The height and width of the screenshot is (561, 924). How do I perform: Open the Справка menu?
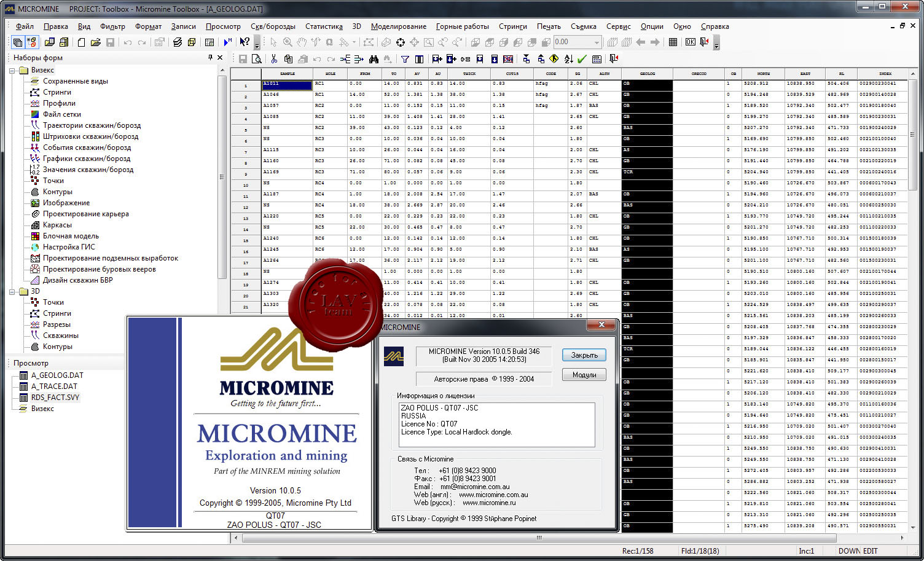tap(715, 26)
